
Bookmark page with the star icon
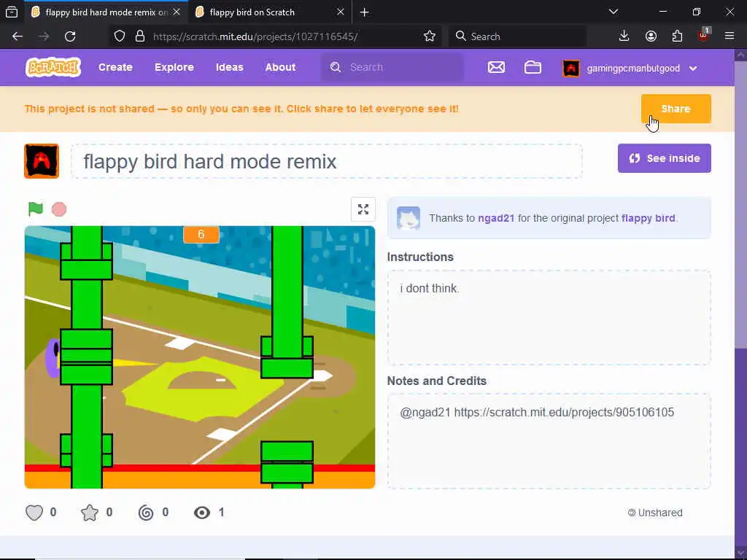click(429, 36)
